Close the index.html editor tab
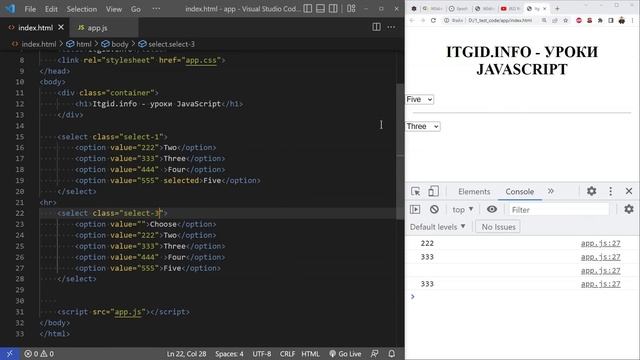Viewport: 640px width, 360px height. tap(61, 27)
